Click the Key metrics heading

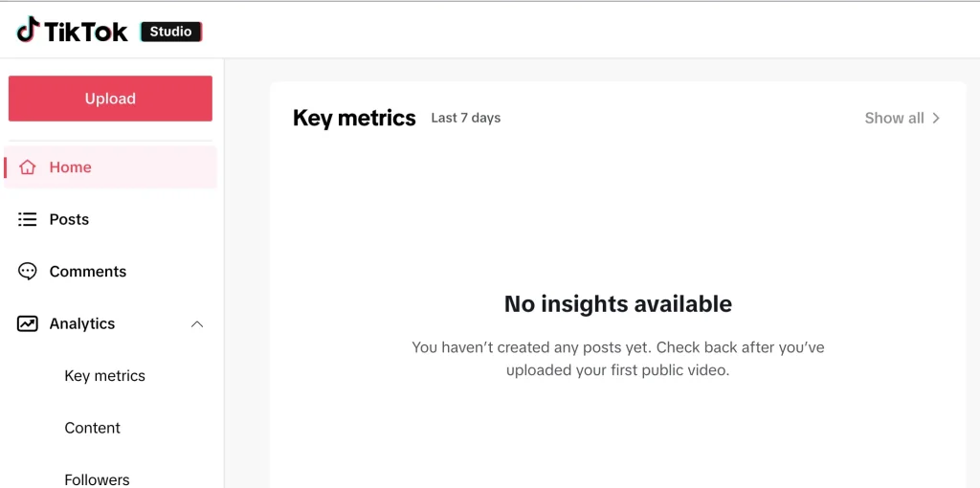pos(354,118)
